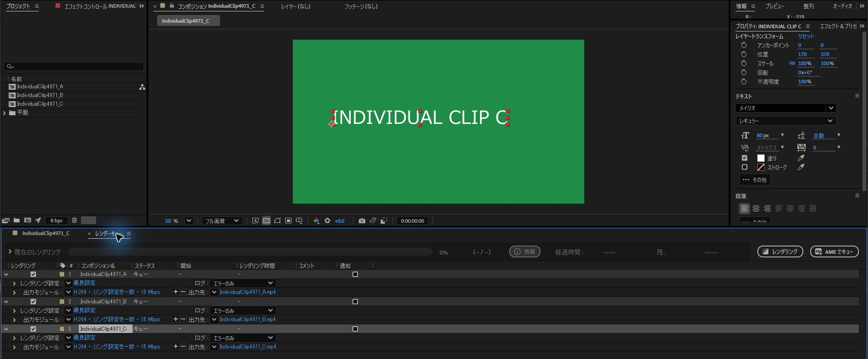Click the ストローク stroke color swatch
Image resolution: width=868 pixels, height=359 pixels.
tap(761, 167)
